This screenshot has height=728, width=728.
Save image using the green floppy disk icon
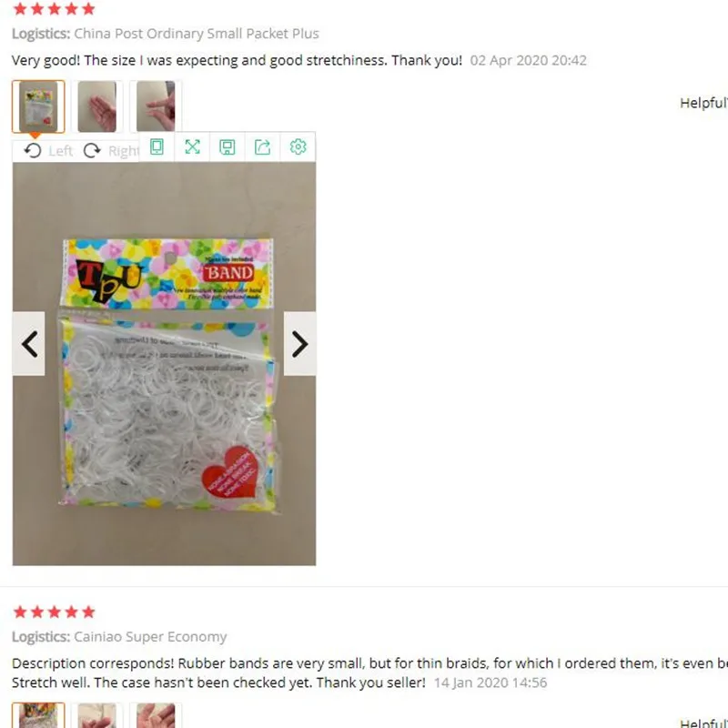point(227,147)
